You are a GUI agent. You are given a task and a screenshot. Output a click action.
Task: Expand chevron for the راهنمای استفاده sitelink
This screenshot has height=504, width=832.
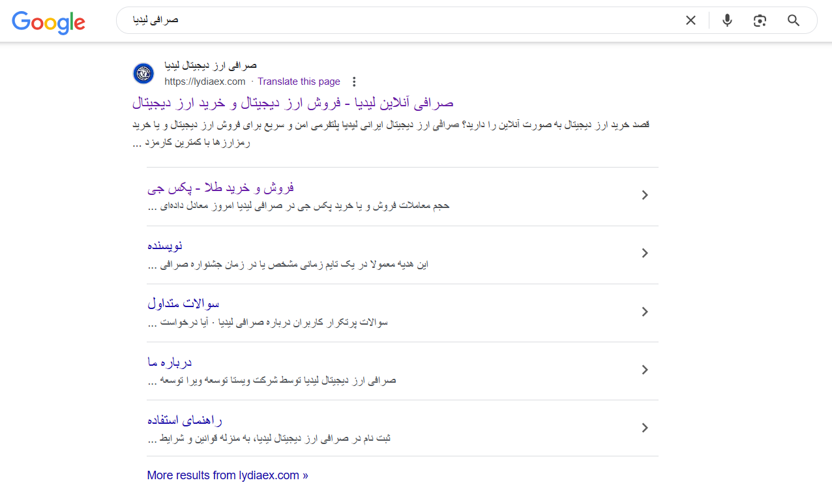(645, 428)
